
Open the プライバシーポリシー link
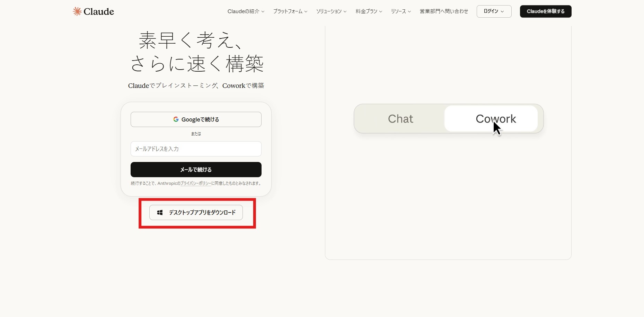196,183
